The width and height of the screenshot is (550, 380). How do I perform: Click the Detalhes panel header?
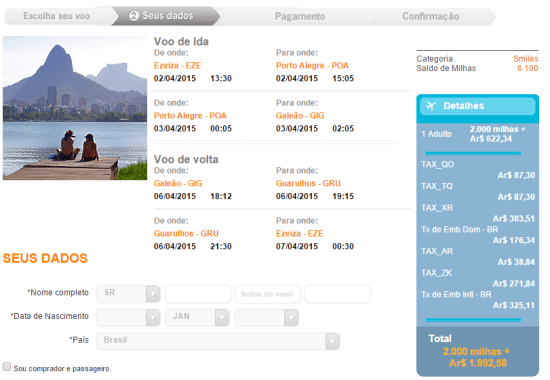477,106
